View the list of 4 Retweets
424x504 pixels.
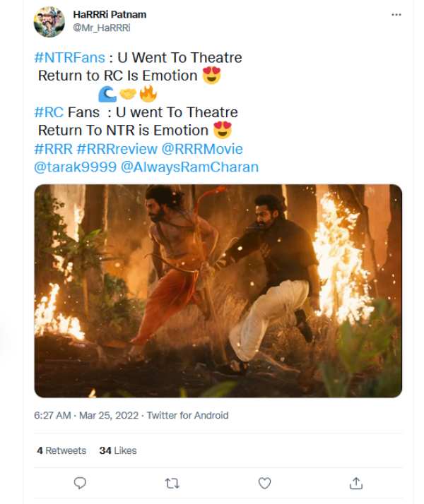coord(61,450)
